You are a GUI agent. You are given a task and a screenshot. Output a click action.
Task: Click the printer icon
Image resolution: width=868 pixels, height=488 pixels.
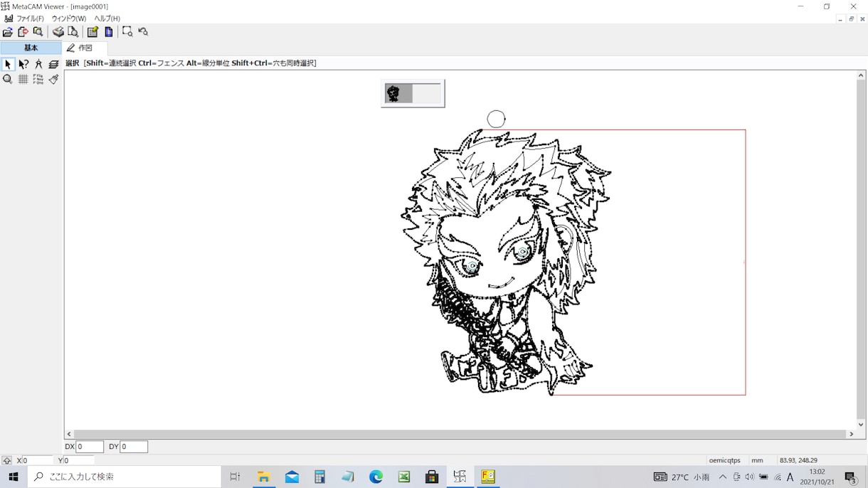click(x=58, y=32)
